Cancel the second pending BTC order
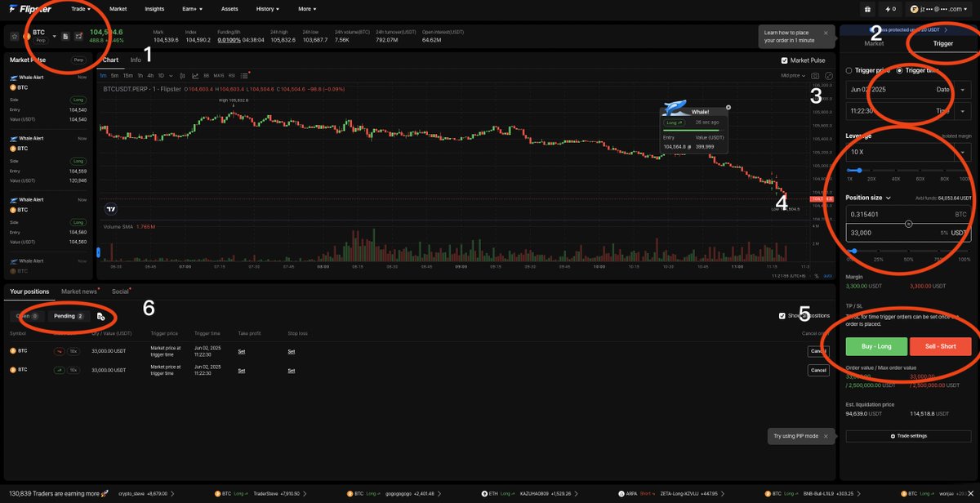The image size is (980, 503). tap(818, 370)
